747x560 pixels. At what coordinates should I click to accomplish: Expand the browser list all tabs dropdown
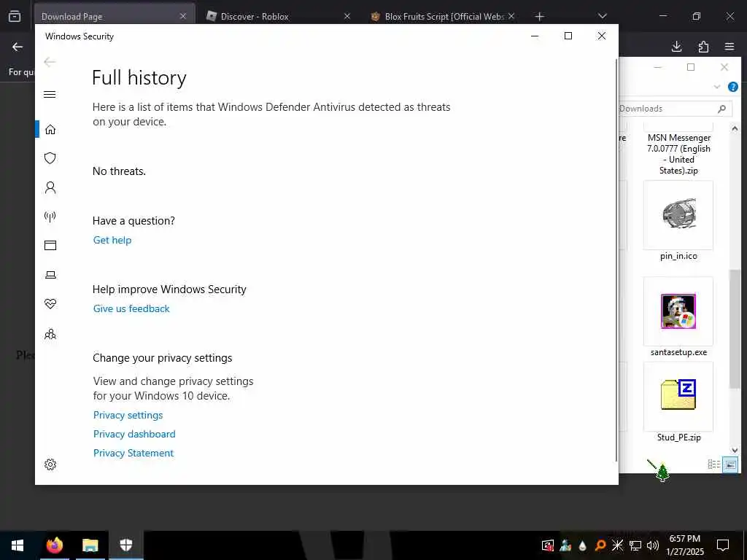602,16
